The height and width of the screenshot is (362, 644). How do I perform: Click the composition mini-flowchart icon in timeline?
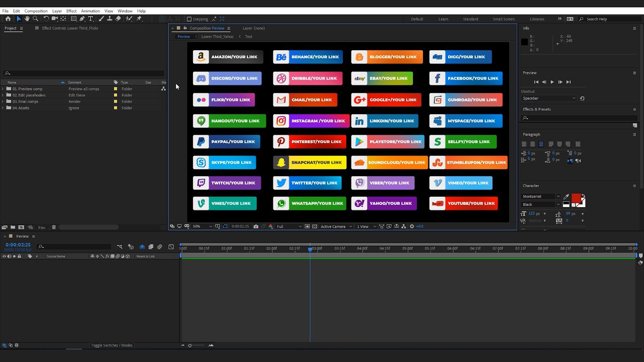tap(120, 247)
